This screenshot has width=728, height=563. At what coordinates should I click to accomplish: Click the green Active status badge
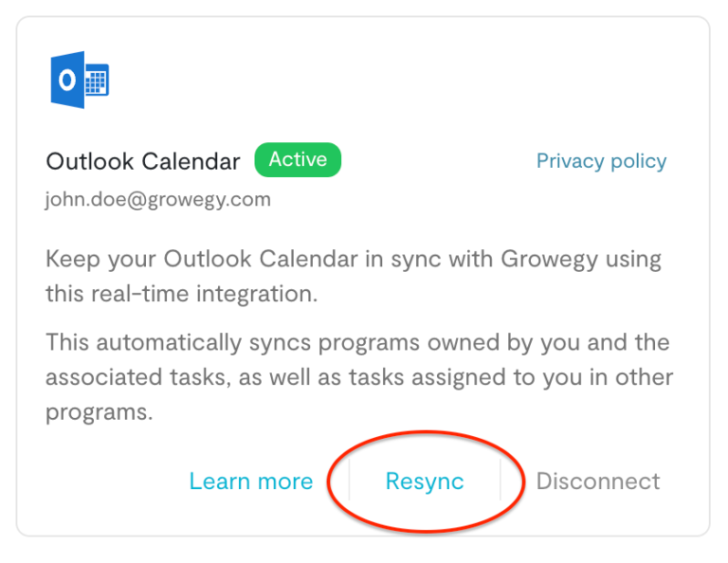click(298, 160)
